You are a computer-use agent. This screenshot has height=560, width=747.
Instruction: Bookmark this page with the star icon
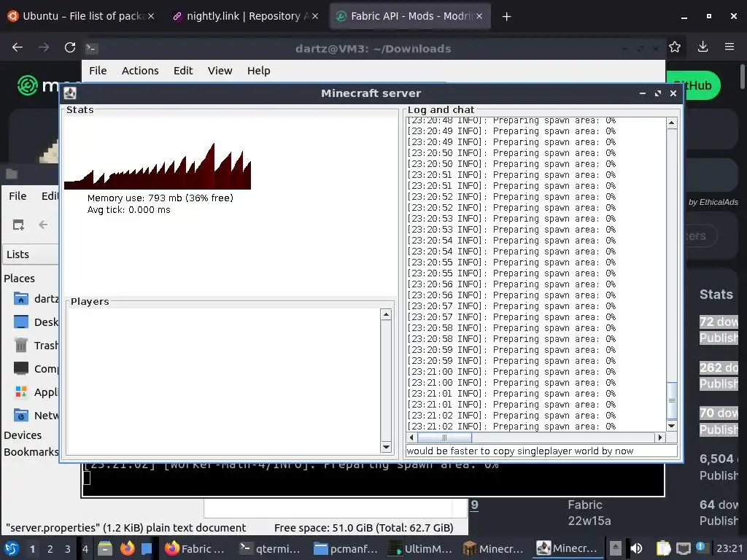tap(675, 47)
